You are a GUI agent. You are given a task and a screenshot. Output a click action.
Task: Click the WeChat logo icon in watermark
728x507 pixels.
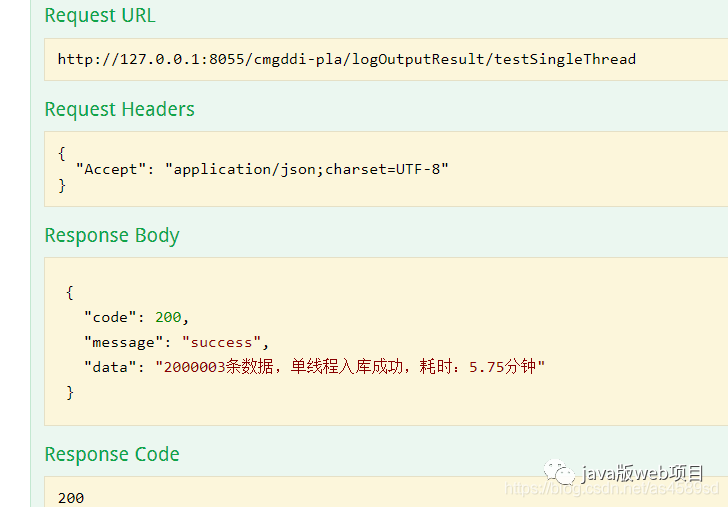559,472
